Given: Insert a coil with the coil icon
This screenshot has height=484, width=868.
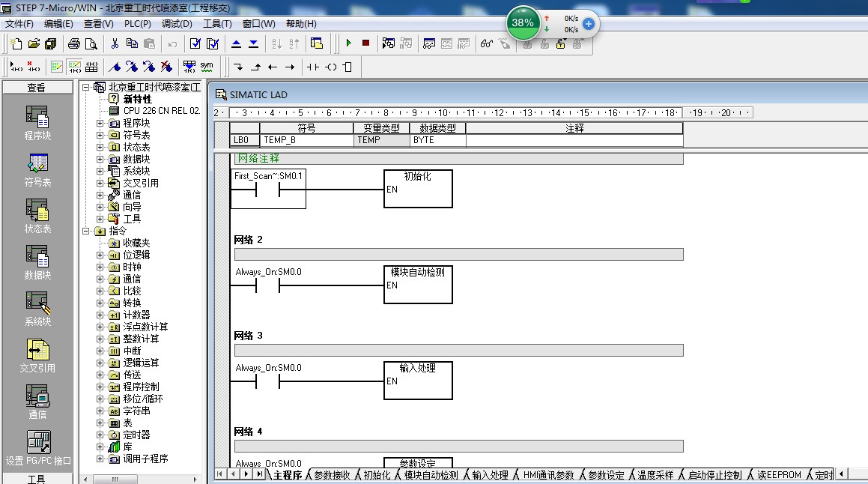Looking at the screenshot, I should tap(330, 67).
